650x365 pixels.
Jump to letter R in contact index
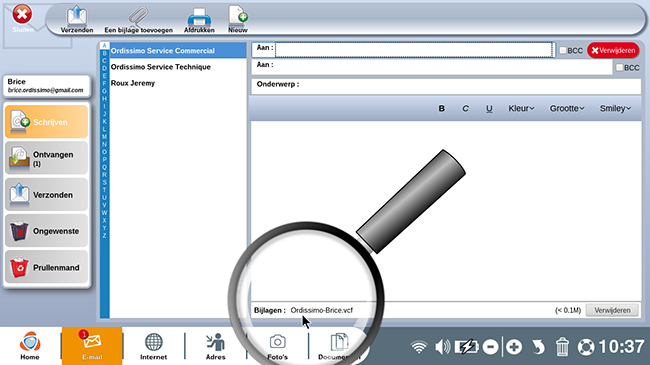point(104,175)
